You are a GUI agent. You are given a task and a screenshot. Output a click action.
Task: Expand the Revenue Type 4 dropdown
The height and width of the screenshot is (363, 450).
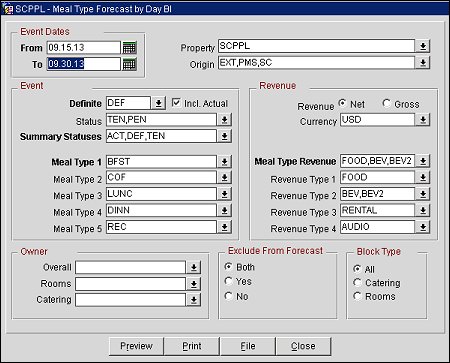[423, 227]
